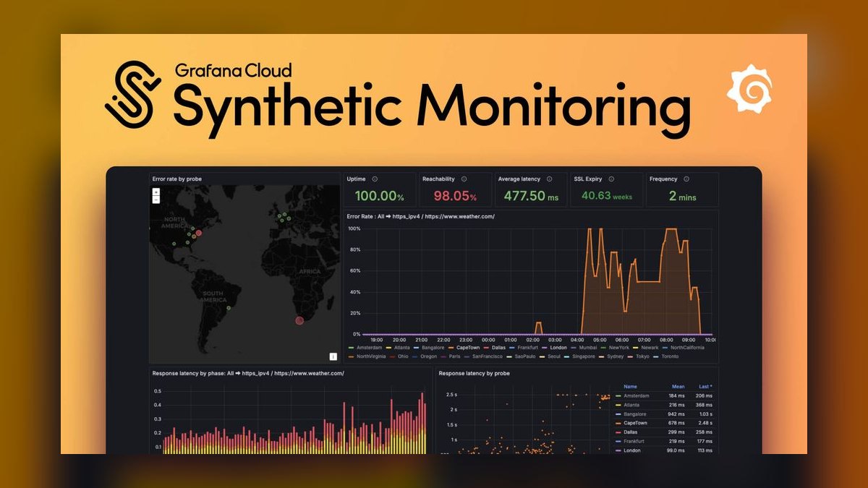Open the map attribution info icon
The image size is (868, 488).
333,356
